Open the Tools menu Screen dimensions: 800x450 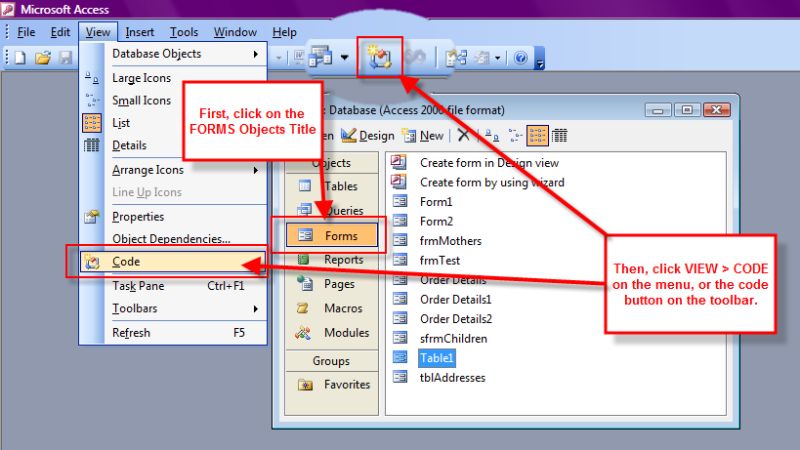coord(184,32)
